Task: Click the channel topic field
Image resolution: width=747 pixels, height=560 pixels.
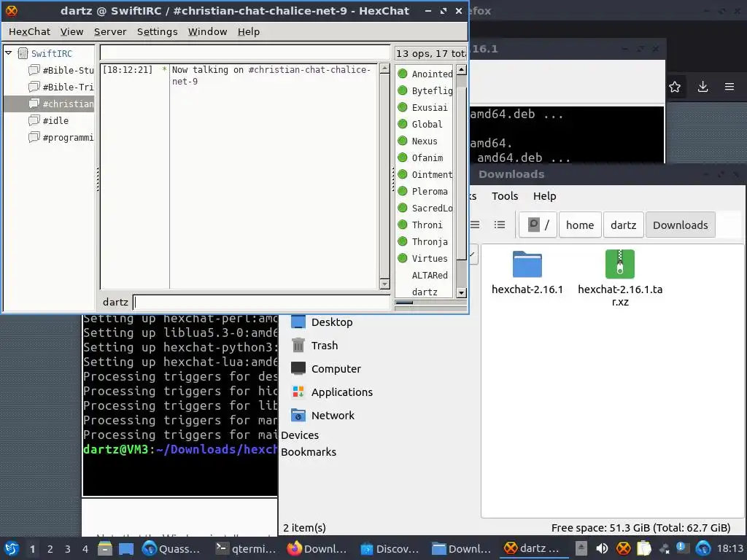Action: pos(245,52)
